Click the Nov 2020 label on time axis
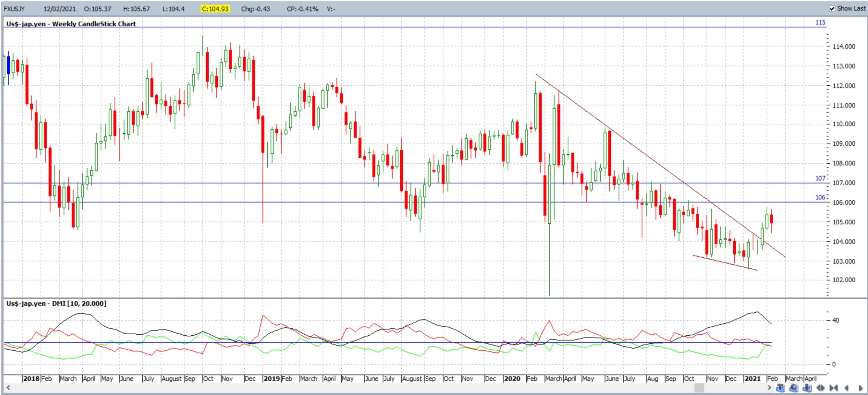 coord(712,379)
